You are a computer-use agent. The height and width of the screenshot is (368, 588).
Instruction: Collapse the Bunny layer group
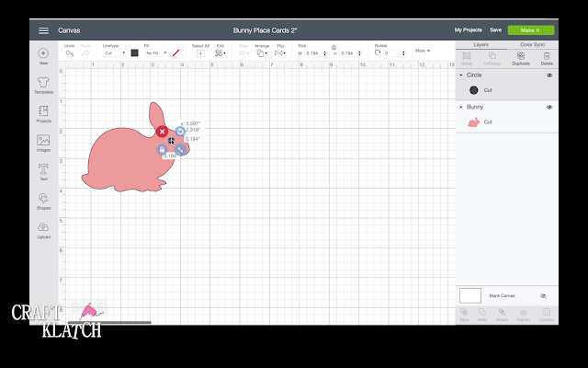click(461, 108)
